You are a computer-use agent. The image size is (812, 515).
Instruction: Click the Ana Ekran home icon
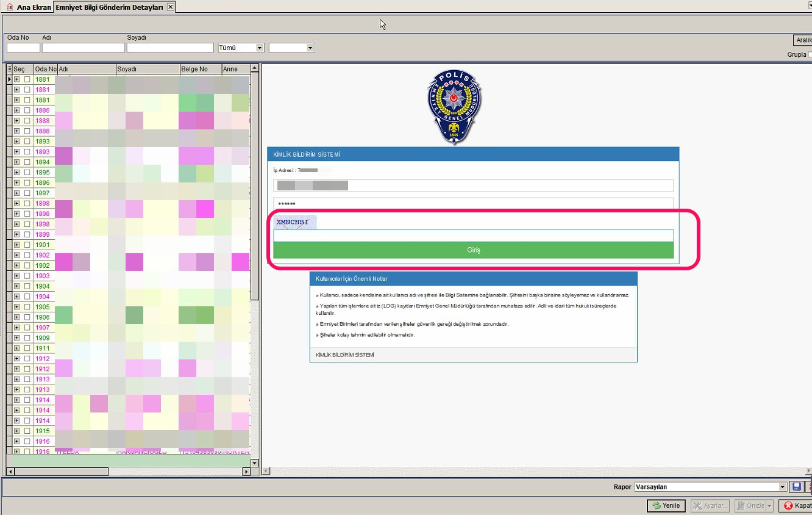(x=9, y=7)
